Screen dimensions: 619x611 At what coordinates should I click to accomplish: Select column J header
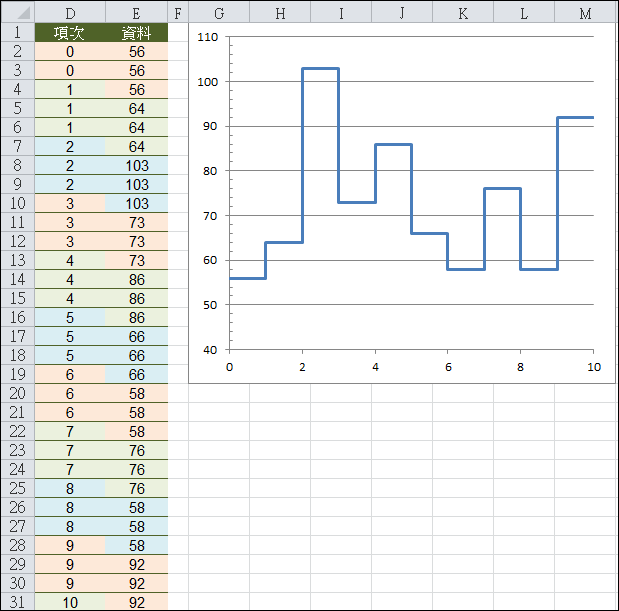coord(402,13)
